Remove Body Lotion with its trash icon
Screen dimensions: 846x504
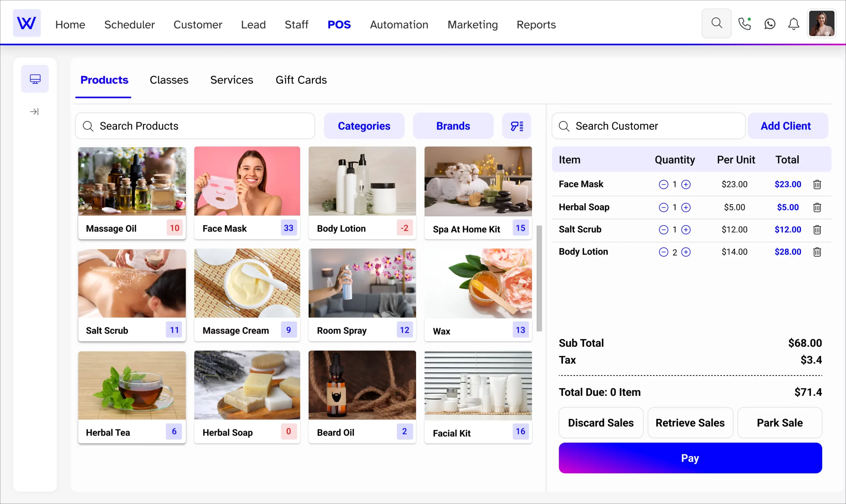tap(817, 252)
